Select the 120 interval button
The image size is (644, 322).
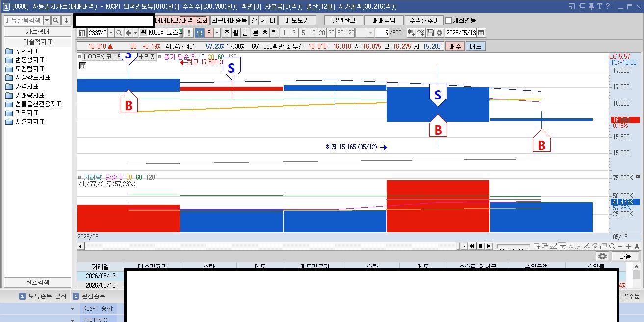pos(350,33)
